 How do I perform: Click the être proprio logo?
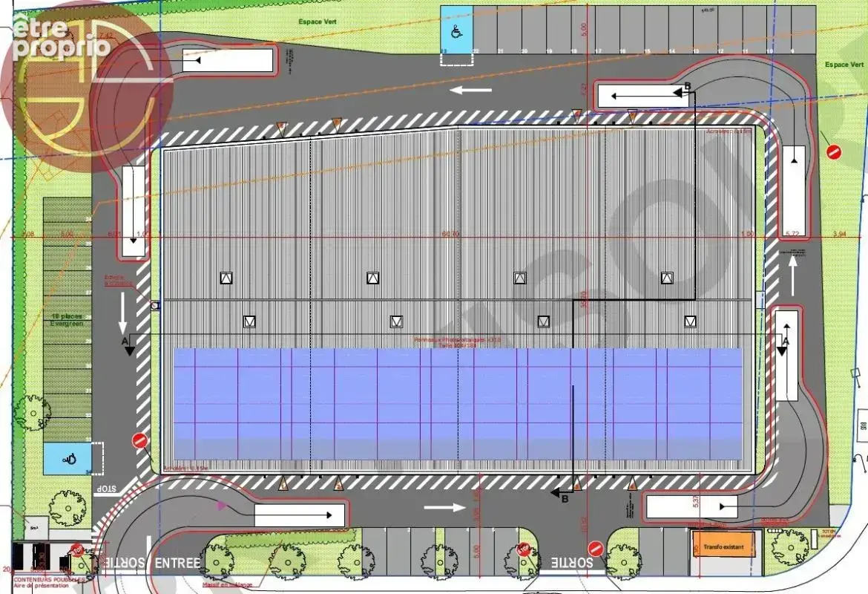[62, 37]
